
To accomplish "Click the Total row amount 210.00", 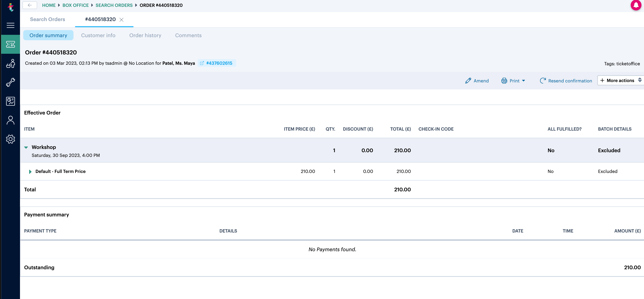I will [x=402, y=190].
